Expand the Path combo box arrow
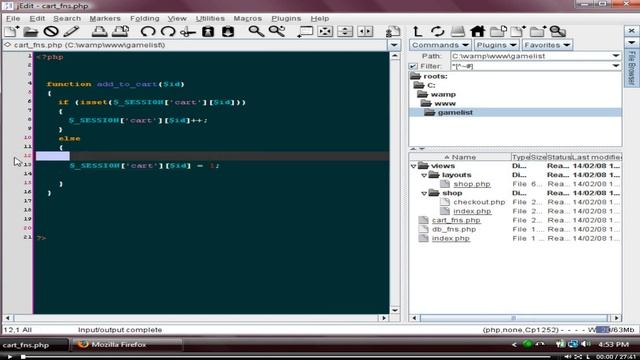Screen dimensions: 640x360 click(x=616, y=56)
